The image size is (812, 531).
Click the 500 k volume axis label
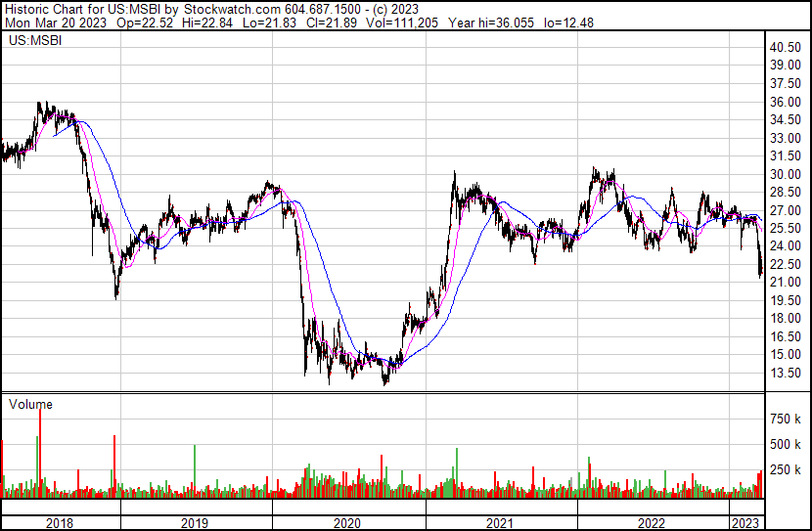pyautogui.click(x=787, y=445)
